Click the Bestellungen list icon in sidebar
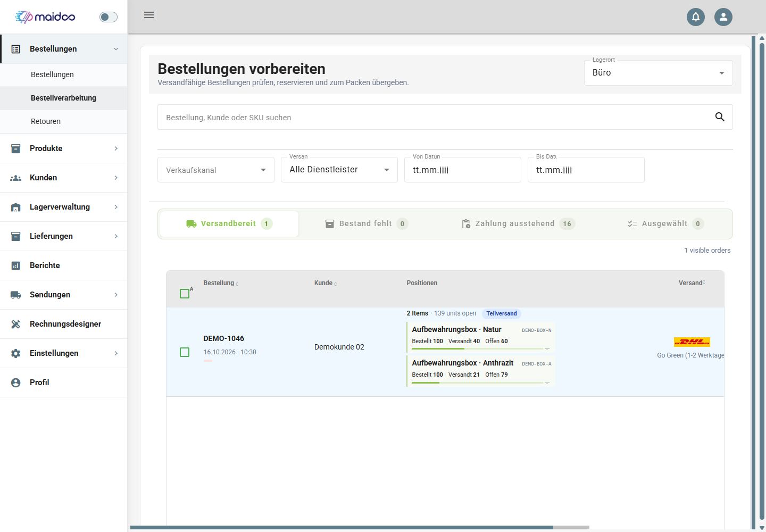Screen dimensions: 766x532 coord(16,49)
